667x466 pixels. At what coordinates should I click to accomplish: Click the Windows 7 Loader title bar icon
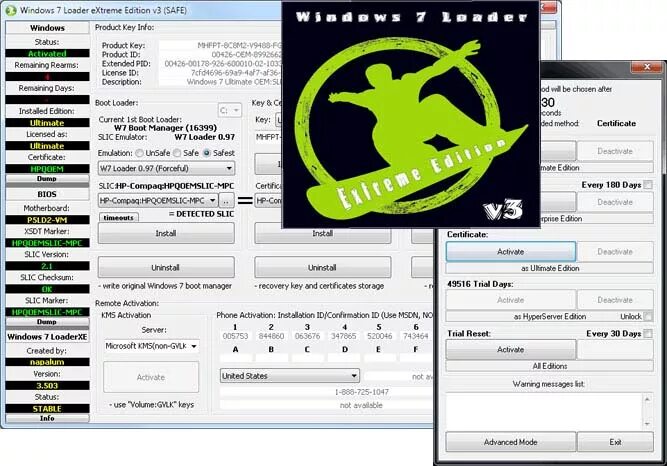(x=11, y=10)
